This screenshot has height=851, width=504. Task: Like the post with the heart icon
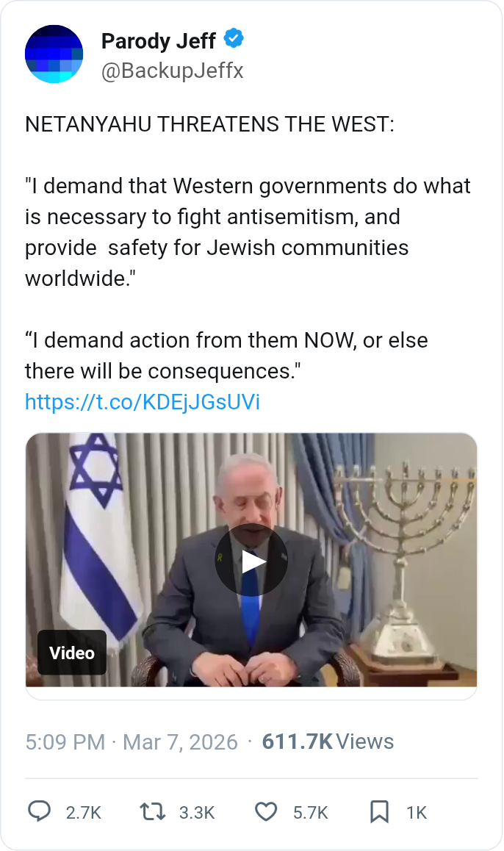point(266,812)
